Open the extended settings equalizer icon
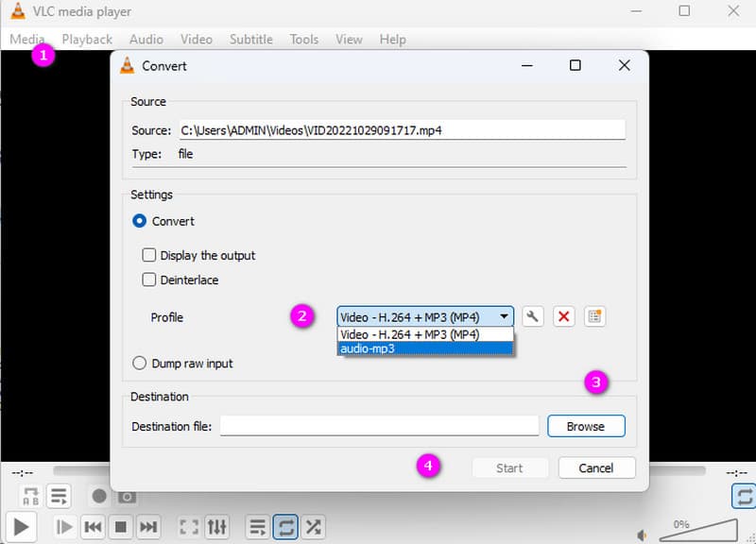Image resolution: width=756 pixels, height=544 pixels. (x=217, y=527)
